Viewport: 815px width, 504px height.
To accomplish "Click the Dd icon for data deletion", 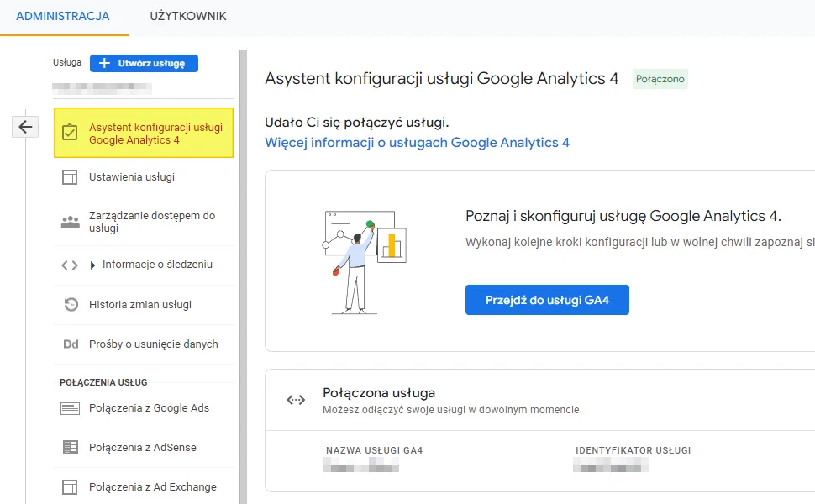I will coord(71,344).
